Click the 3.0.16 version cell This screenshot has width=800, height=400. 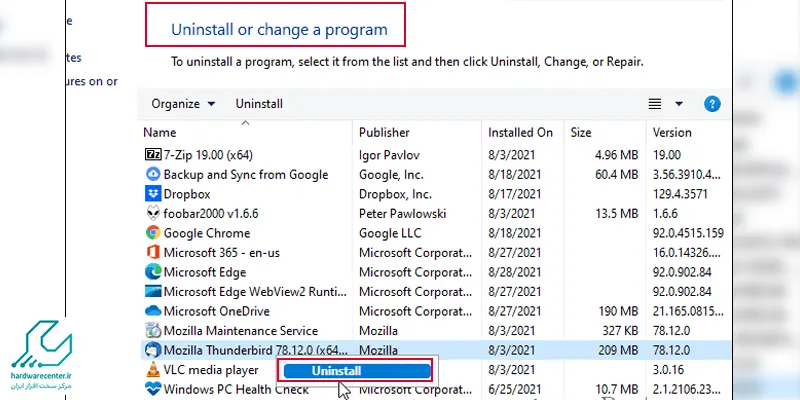(668, 370)
